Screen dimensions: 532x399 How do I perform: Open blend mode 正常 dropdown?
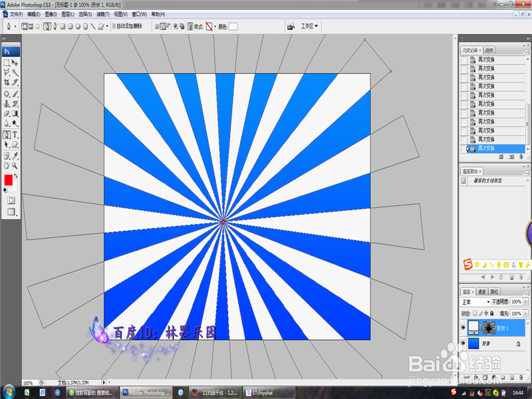coord(475,302)
